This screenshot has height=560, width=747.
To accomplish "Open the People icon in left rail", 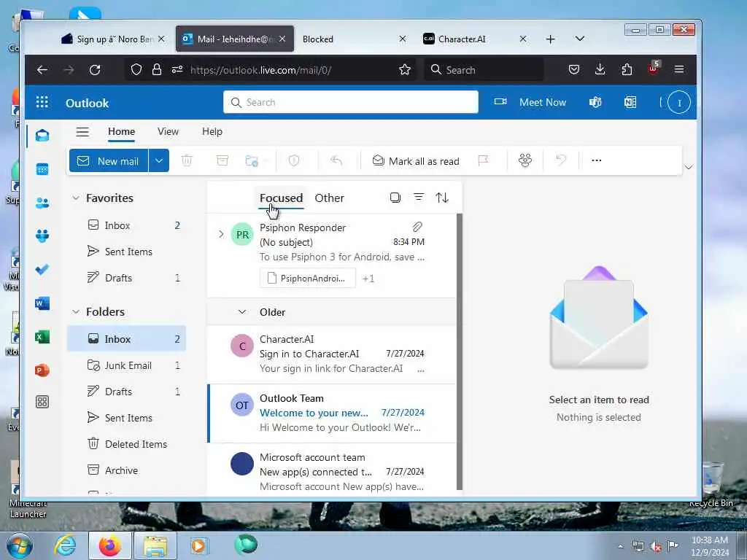I will tap(42, 203).
